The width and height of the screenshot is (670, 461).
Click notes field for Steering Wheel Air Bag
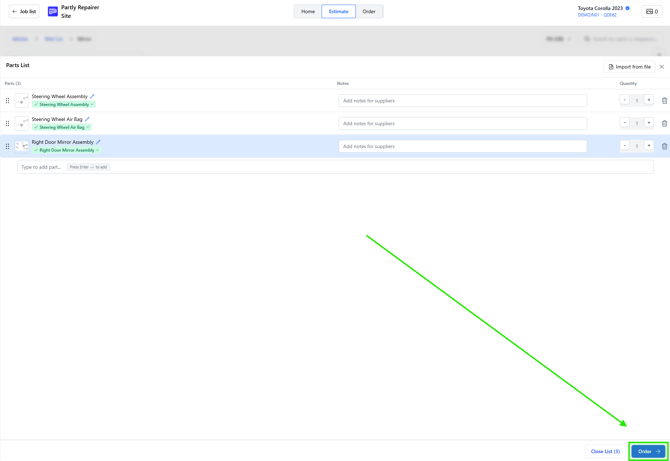463,123
